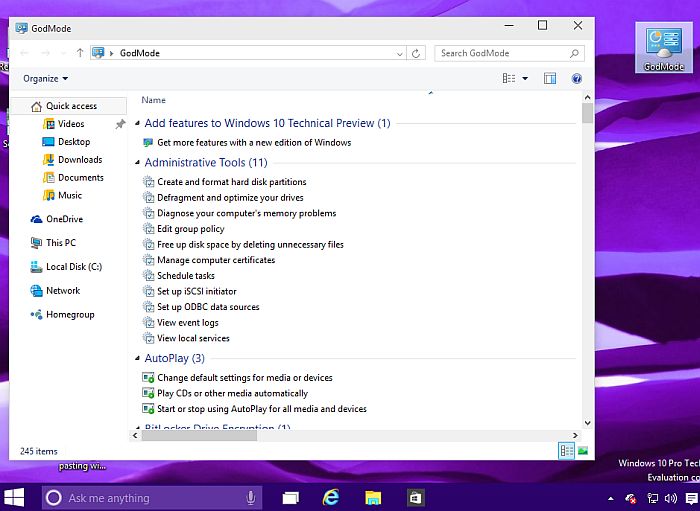700x511 pixels.
Task: Open the view options dropdown arrow
Action: [x=525, y=79]
